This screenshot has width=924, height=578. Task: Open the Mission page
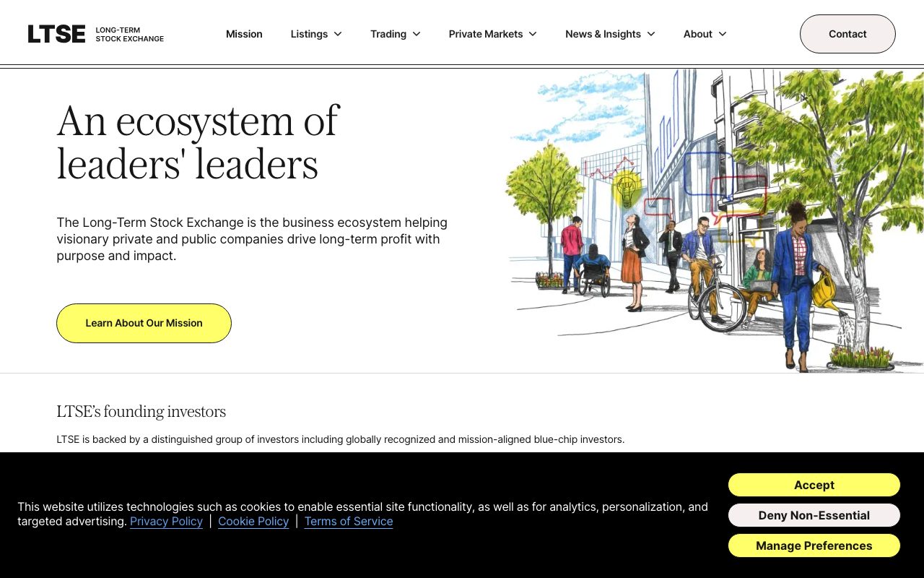tap(244, 34)
